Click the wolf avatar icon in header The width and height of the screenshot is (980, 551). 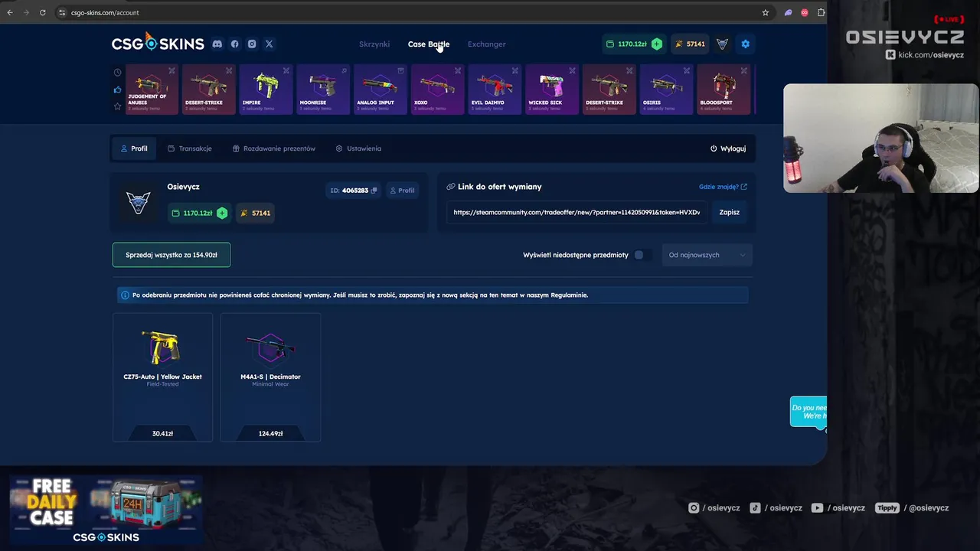[x=722, y=44]
